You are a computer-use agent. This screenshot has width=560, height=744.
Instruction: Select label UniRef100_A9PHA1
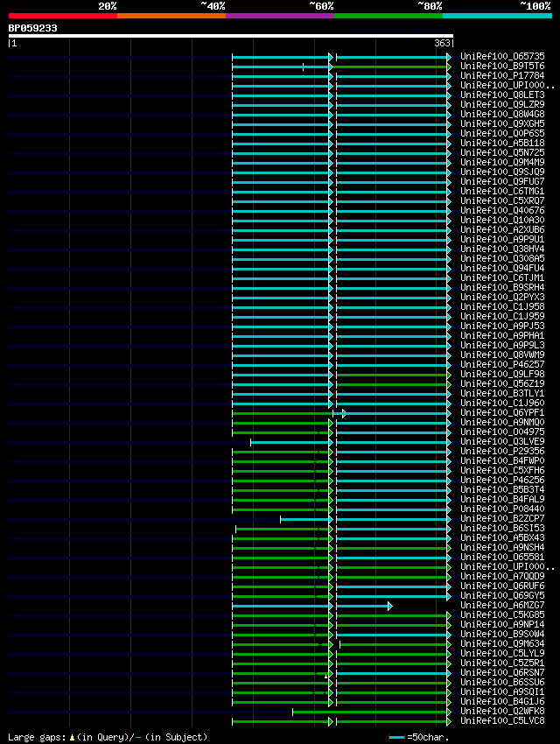point(502,336)
